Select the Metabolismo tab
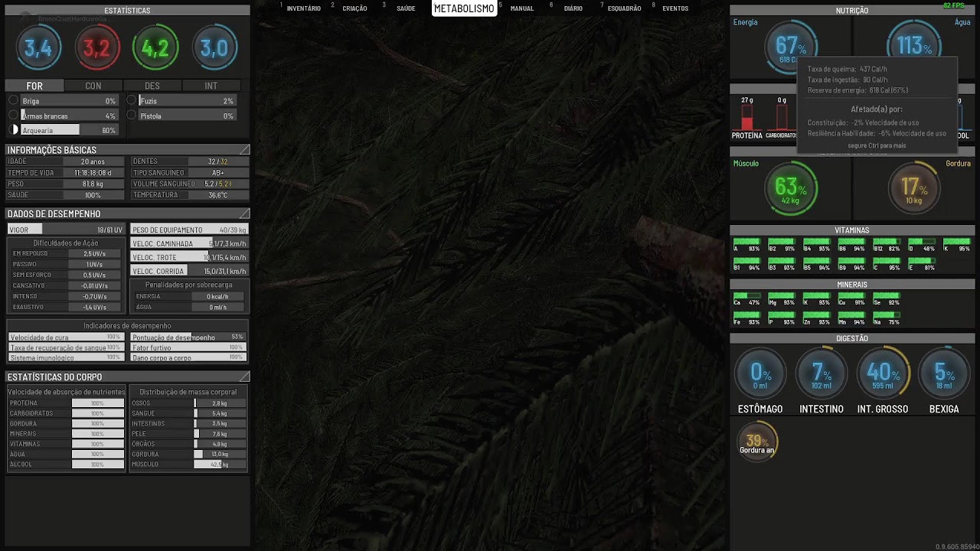980x551 pixels. pos(464,8)
